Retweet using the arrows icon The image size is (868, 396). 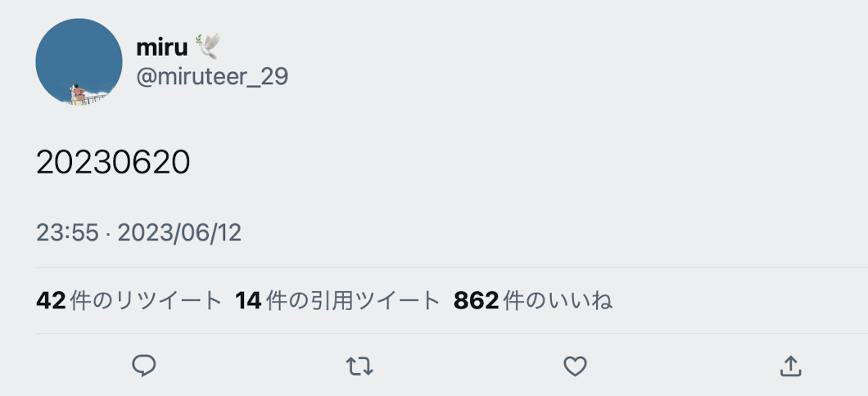point(359,366)
